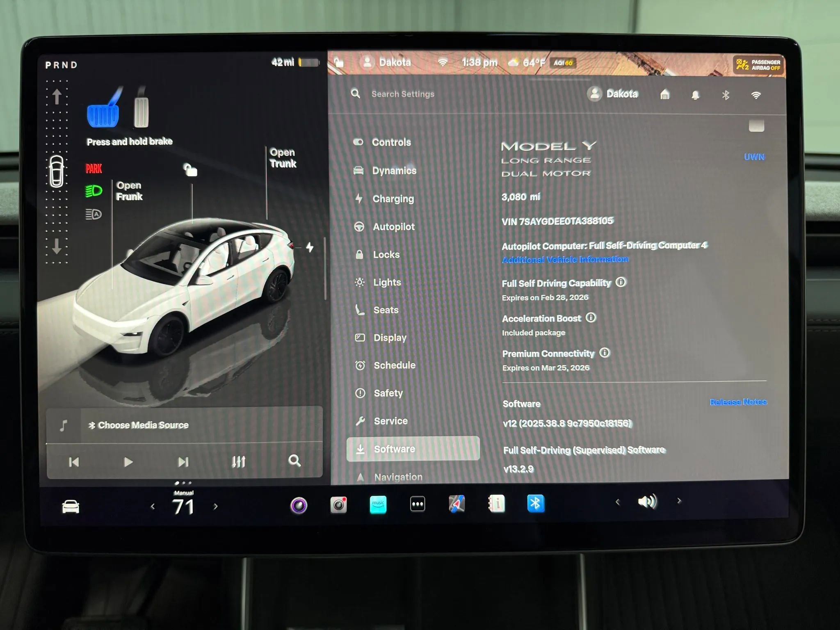Screen dimensions: 840x630
Task: Open the Charging settings icon
Action: point(360,199)
